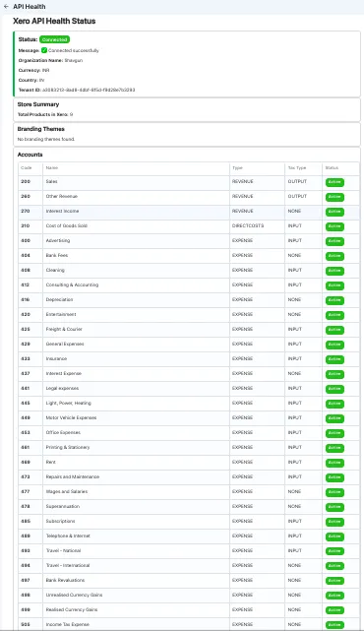Click the Active badge for Sales

334,182
